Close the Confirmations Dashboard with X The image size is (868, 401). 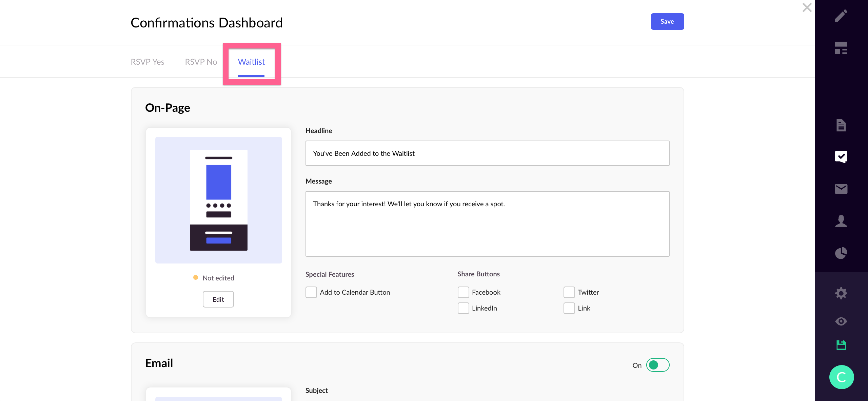coord(807,7)
